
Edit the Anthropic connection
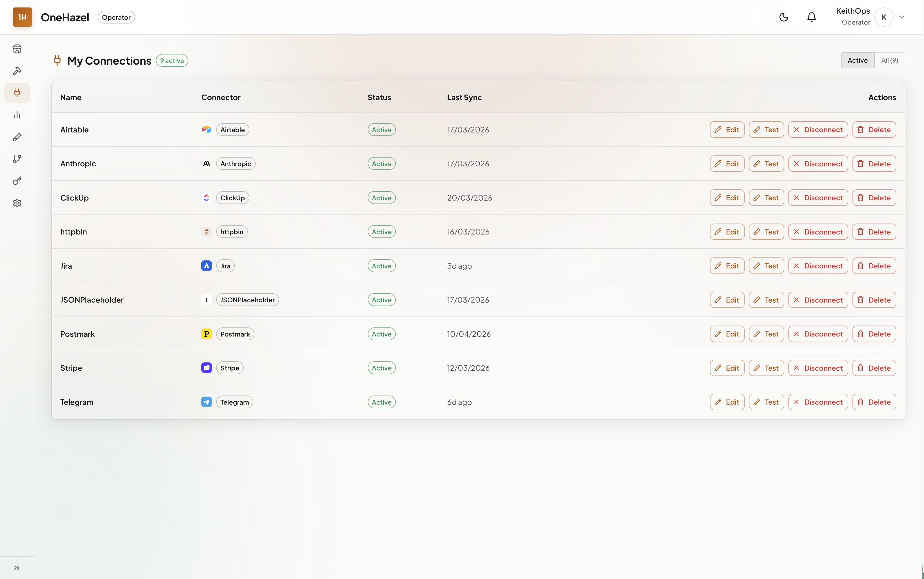[727, 163]
